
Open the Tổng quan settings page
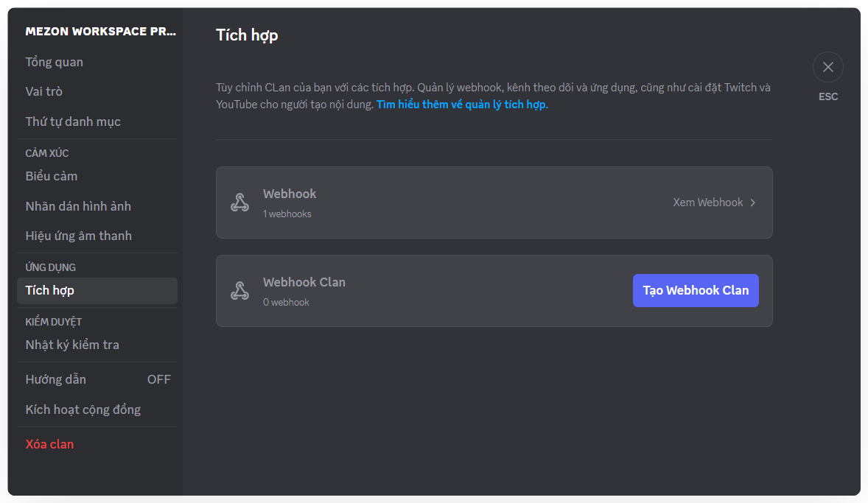point(54,62)
